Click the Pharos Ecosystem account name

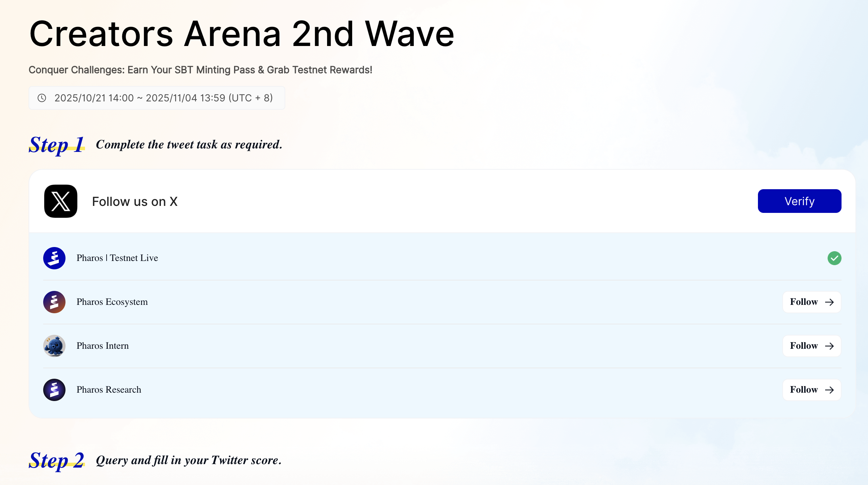(x=112, y=302)
